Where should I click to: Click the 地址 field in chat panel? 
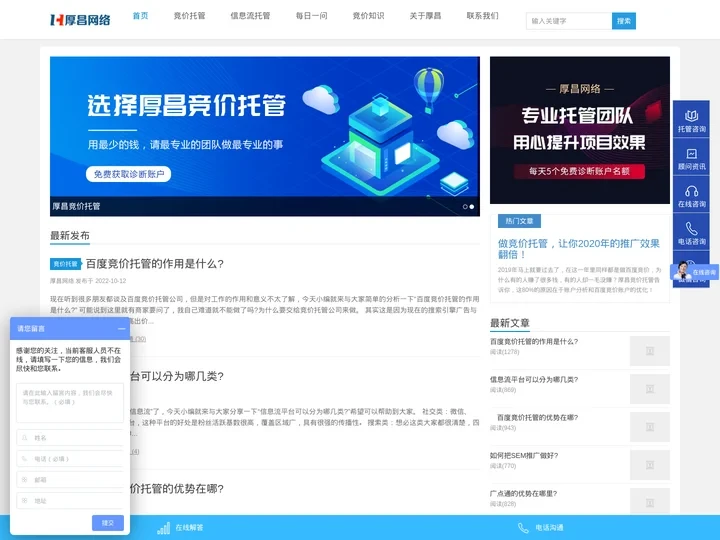pos(70,501)
